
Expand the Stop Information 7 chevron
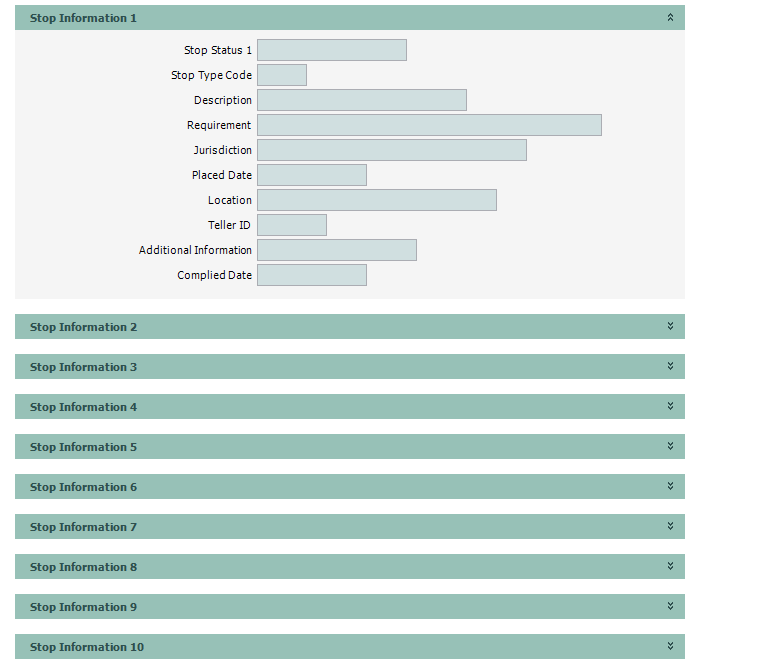coord(670,527)
